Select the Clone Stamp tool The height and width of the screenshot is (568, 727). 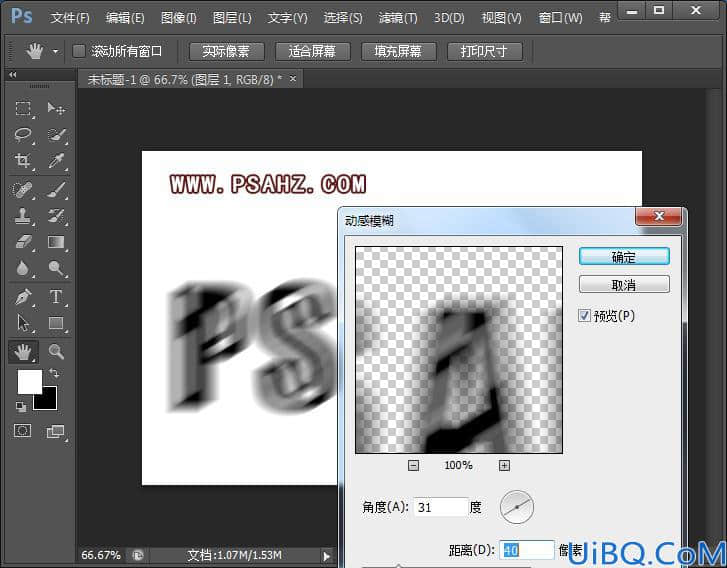[x=23, y=216]
